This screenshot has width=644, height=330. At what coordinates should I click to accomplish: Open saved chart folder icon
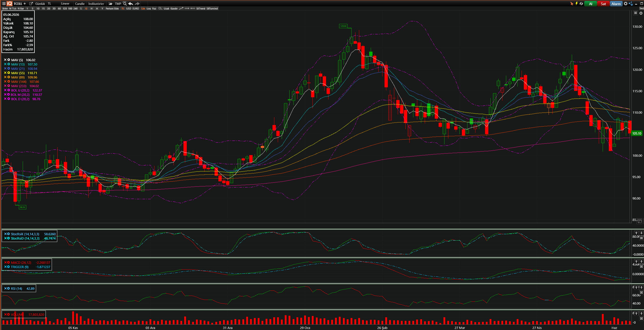pyautogui.click(x=110, y=4)
